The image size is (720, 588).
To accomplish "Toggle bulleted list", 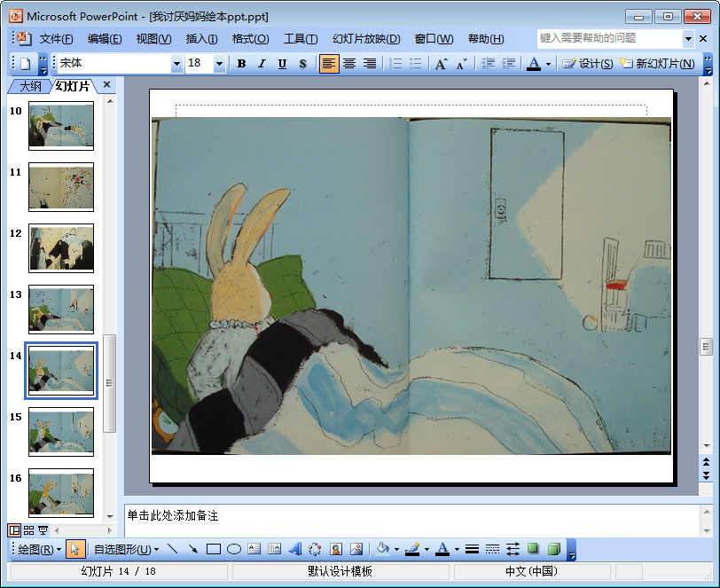I will coord(416,63).
